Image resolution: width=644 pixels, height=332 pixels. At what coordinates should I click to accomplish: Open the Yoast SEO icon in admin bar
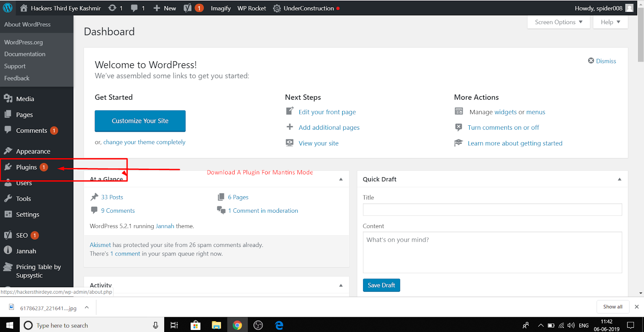(x=187, y=8)
